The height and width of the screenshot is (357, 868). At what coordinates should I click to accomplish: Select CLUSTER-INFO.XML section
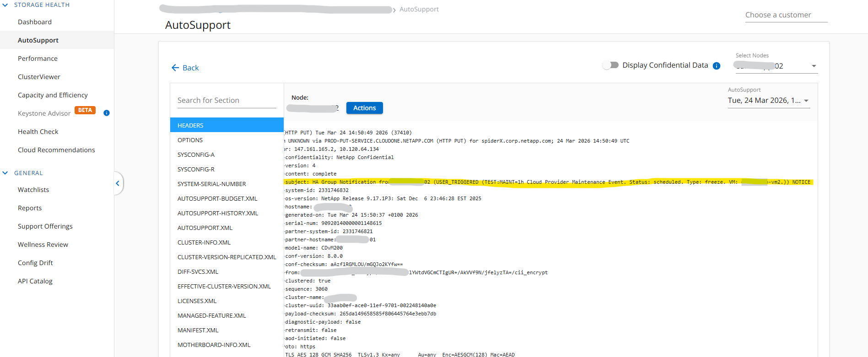(x=227, y=242)
